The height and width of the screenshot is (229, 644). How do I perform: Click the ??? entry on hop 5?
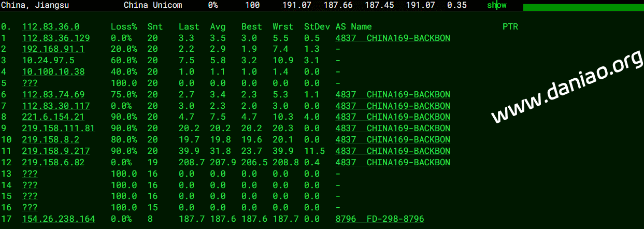tap(30, 83)
